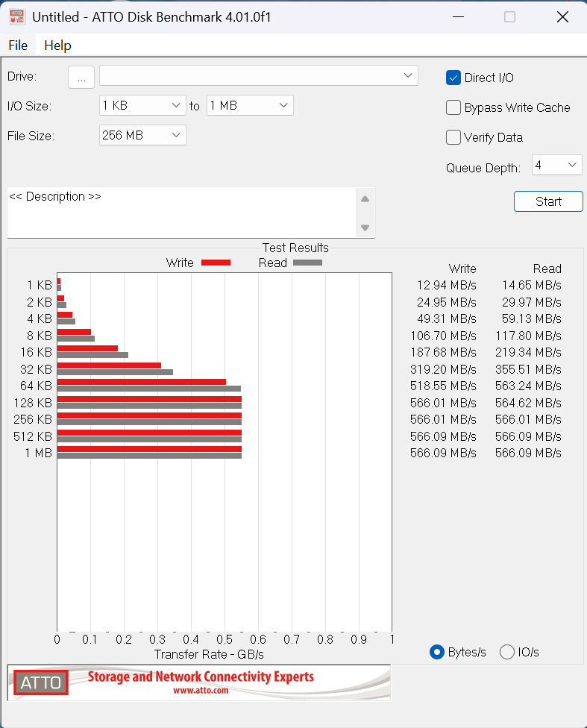Click the red Write legend swatch

point(216,263)
